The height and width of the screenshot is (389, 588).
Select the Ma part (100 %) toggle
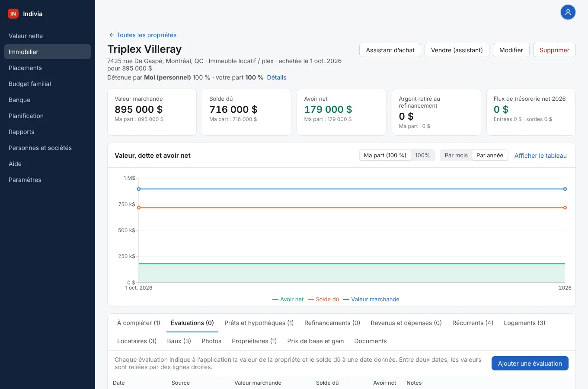pos(385,155)
